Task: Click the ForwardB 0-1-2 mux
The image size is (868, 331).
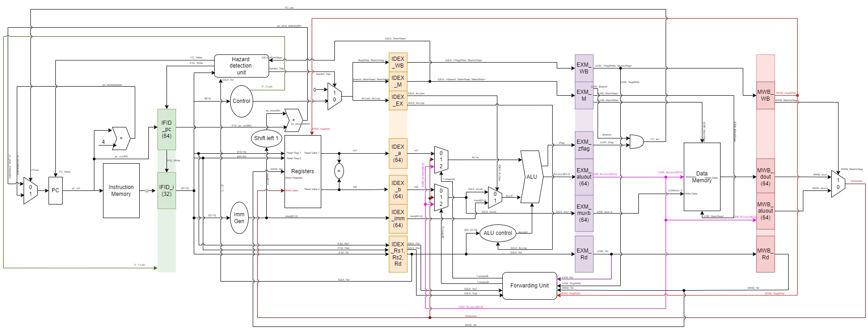Action: [441, 197]
